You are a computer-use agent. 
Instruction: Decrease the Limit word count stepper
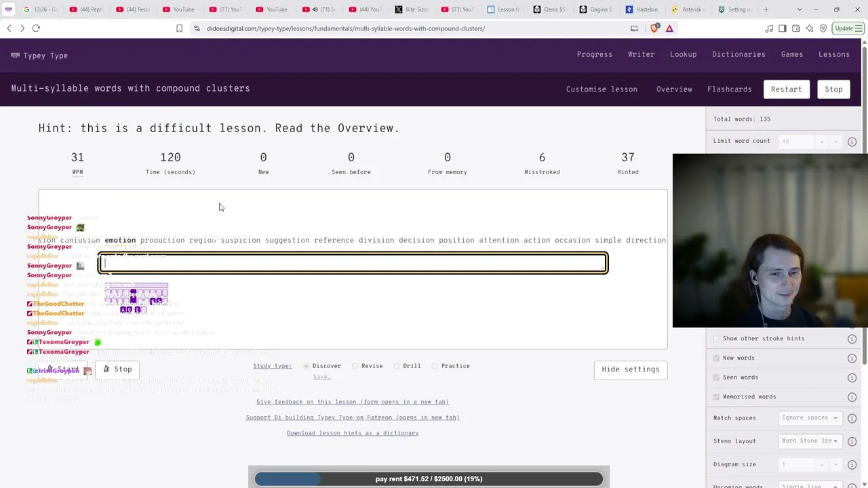point(835,142)
